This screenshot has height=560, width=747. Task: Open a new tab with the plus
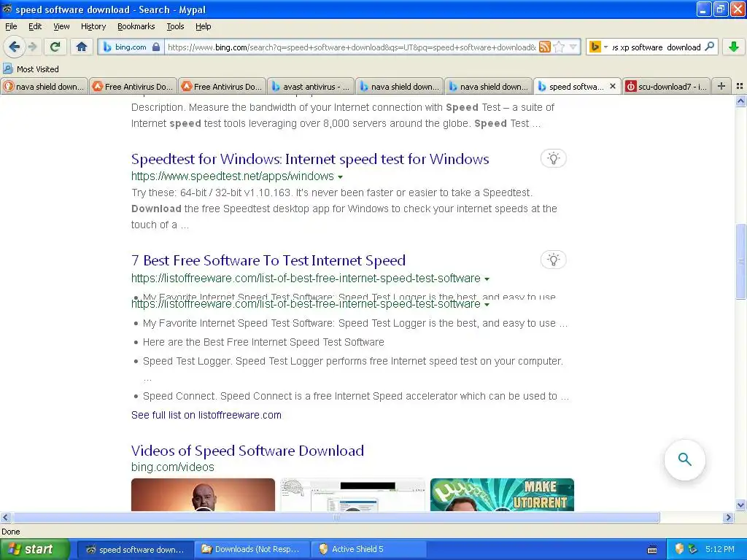(721, 86)
